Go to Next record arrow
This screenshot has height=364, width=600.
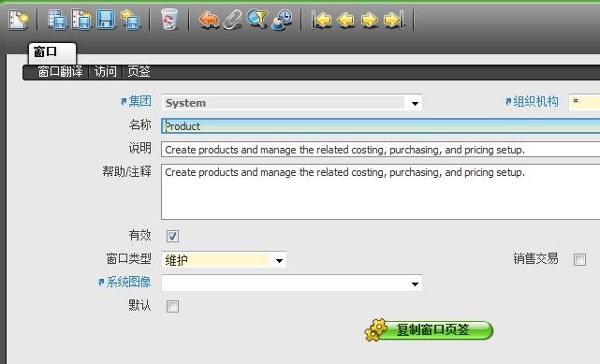click(x=370, y=20)
